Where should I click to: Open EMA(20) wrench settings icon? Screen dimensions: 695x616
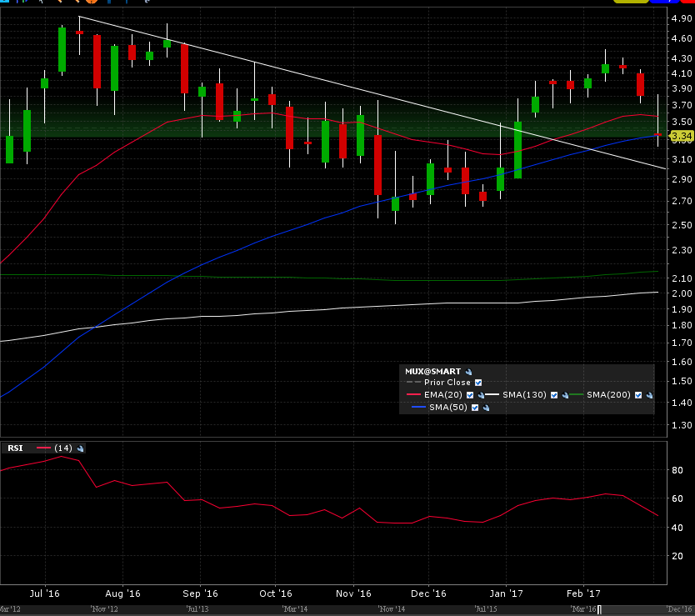click(481, 395)
